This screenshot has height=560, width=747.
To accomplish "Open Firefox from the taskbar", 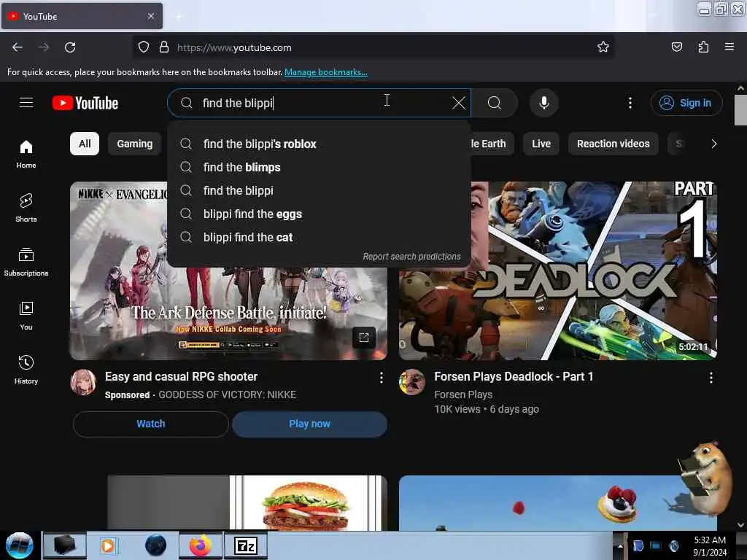I will [x=201, y=545].
